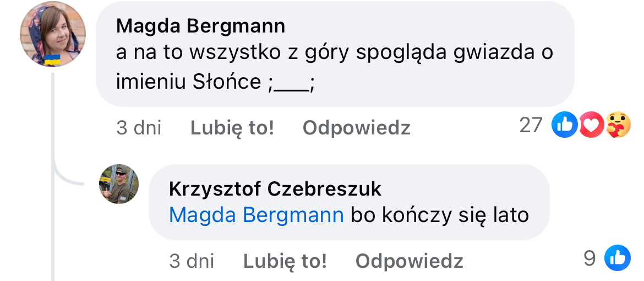This screenshot has height=281, width=644.
Task: Click the "3 dni" timestamp on Magda's comment
Action: [x=139, y=128]
